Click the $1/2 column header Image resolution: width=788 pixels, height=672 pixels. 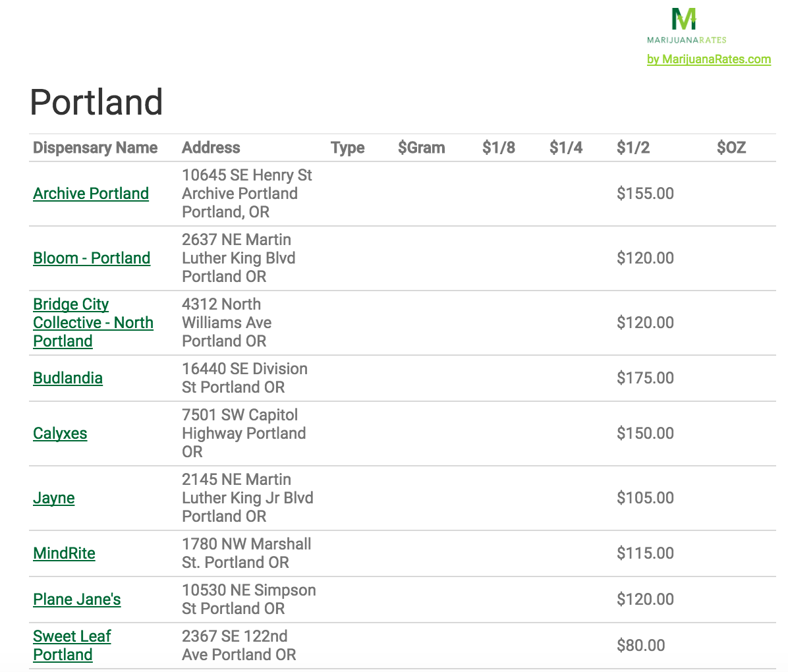(633, 148)
